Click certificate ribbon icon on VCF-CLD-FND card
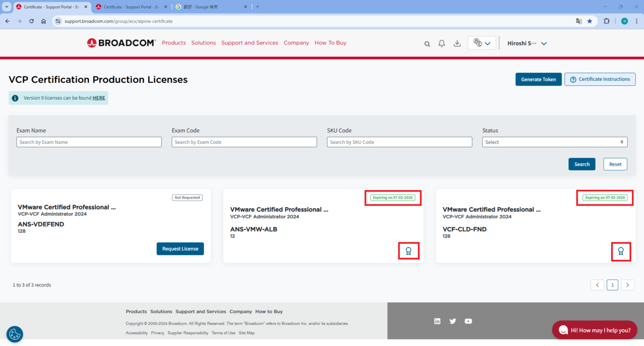Image resolution: width=644 pixels, height=346 pixels. pyautogui.click(x=621, y=251)
